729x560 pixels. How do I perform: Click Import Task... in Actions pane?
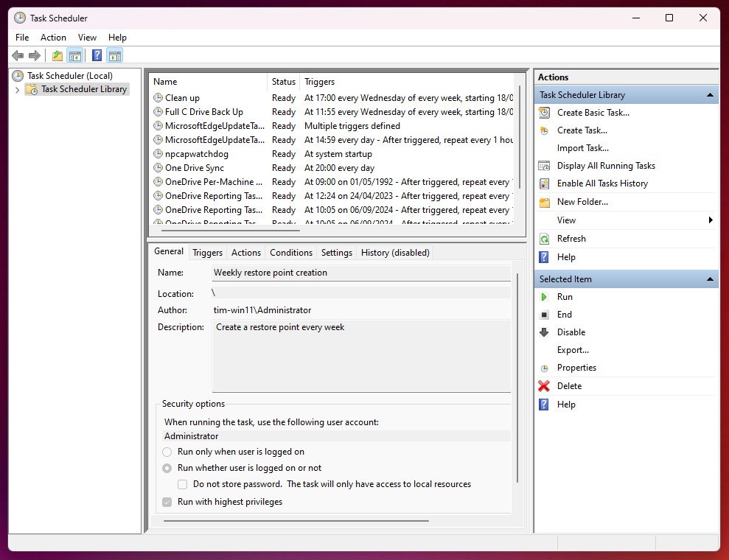pyautogui.click(x=582, y=148)
